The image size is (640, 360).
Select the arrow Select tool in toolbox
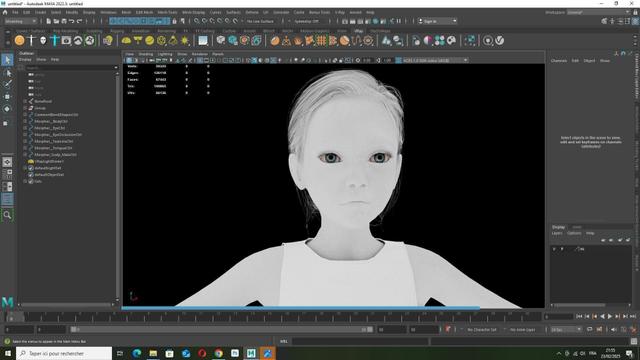point(7,60)
